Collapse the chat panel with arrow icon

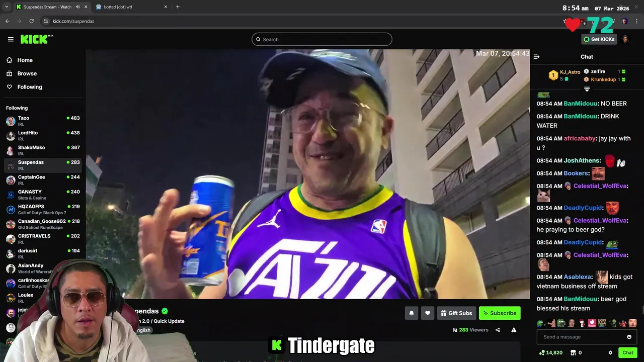tap(536, 57)
